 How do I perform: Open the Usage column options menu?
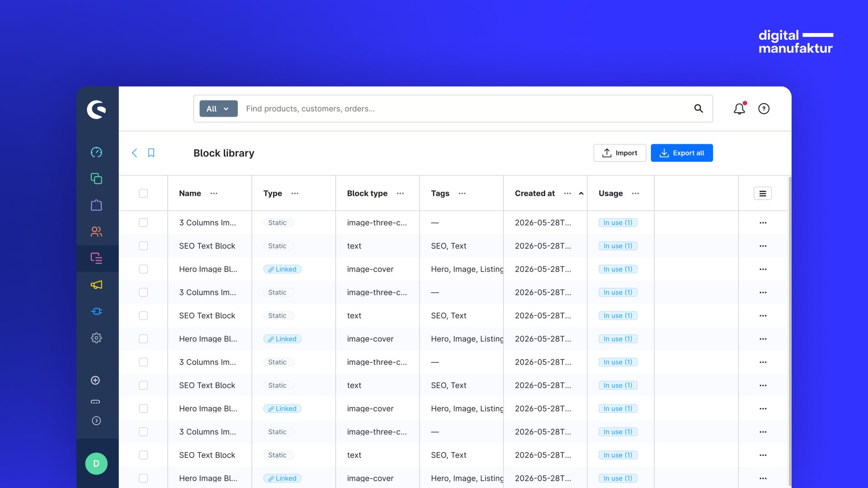(x=635, y=193)
